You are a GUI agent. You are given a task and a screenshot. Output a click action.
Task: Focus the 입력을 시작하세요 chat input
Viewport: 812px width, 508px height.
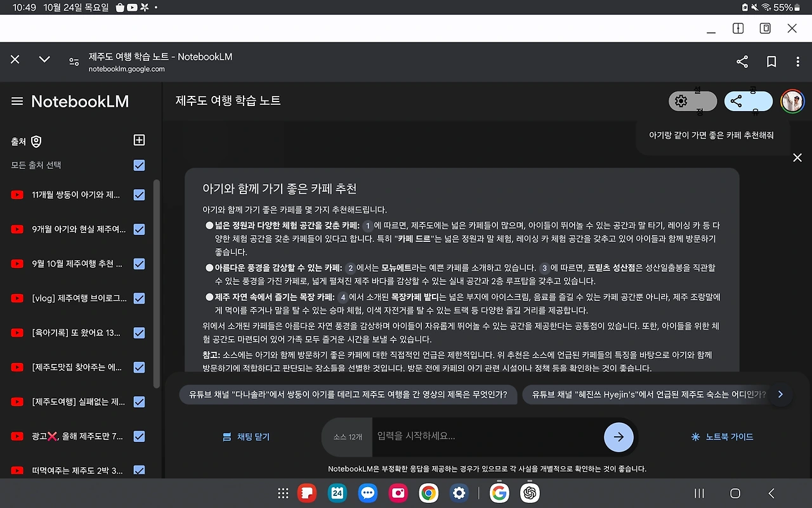pyautogui.click(x=487, y=437)
